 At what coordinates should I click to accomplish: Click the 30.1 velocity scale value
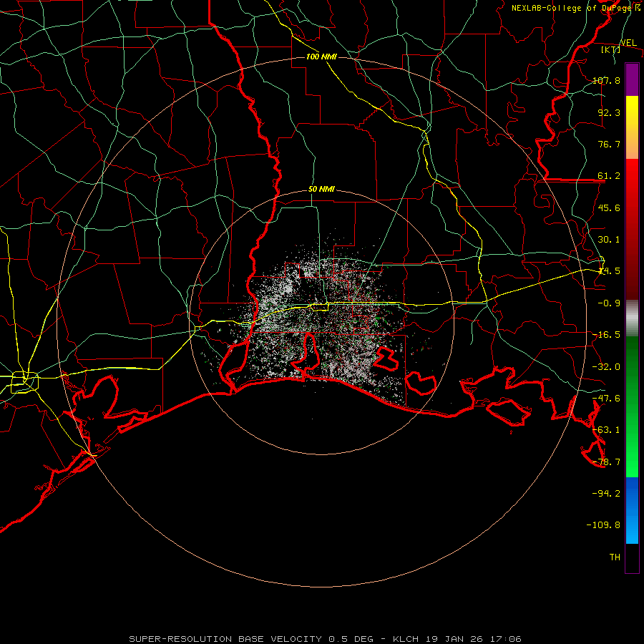(609, 240)
